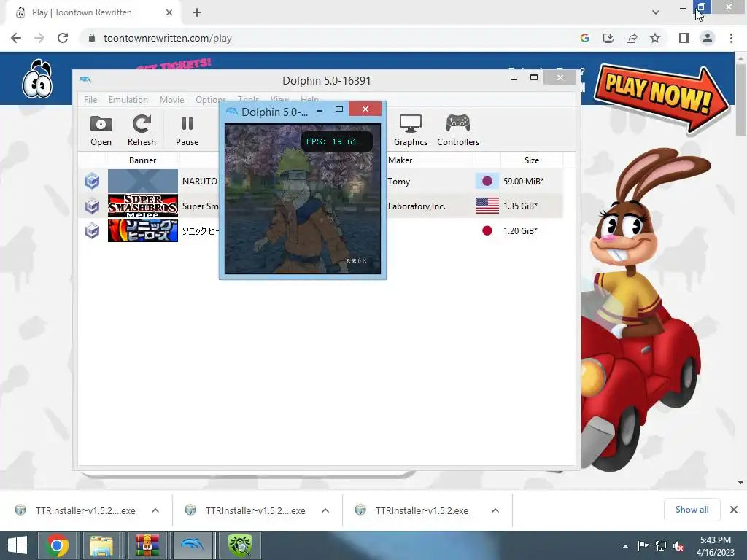Open the tab search dropdown in Chrome
747x560 pixels.
pyautogui.click(x=656, y=12)
